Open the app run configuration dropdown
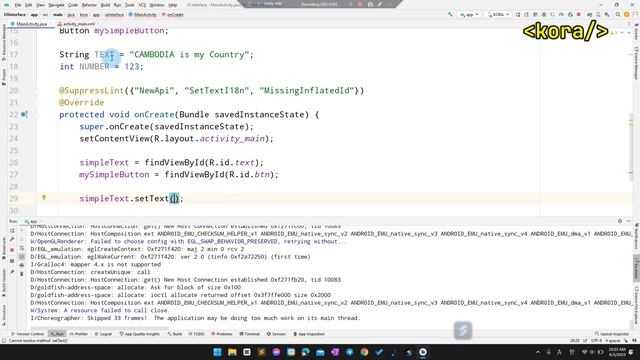Viewport: 640px width, 360px height. coord(469,15)
